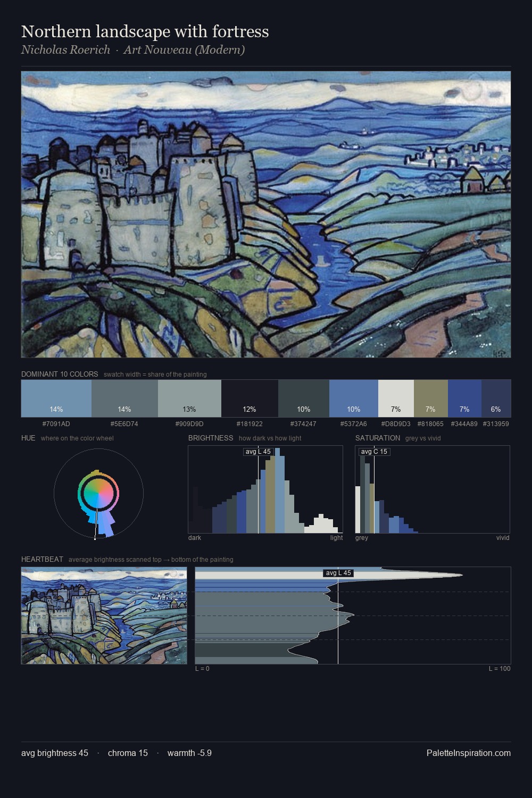The width and height of the screenshot is (532, 798).
Task: Select the #5E6D74 color swatch
Action: (124, 398)
